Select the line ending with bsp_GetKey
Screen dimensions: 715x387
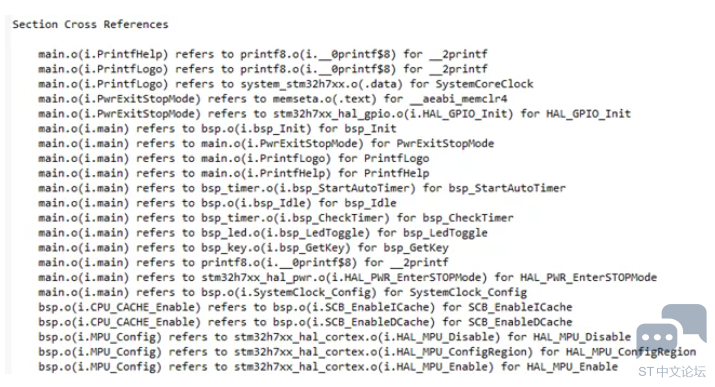243,248
